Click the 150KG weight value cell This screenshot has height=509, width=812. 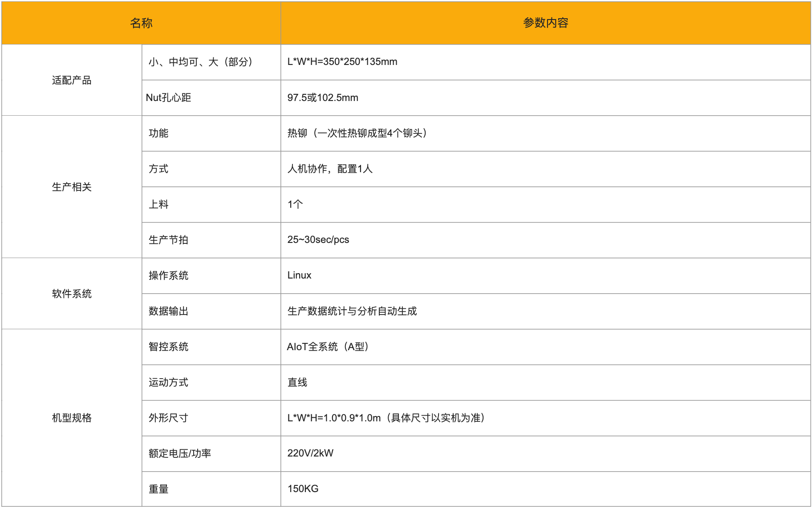coord(303,489)
